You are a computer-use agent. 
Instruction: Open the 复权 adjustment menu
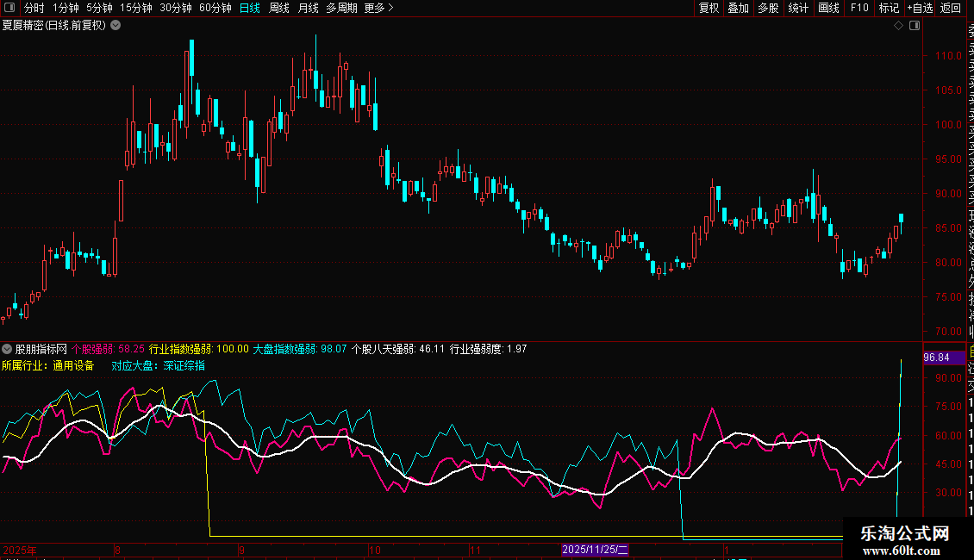tap(709, 9)
